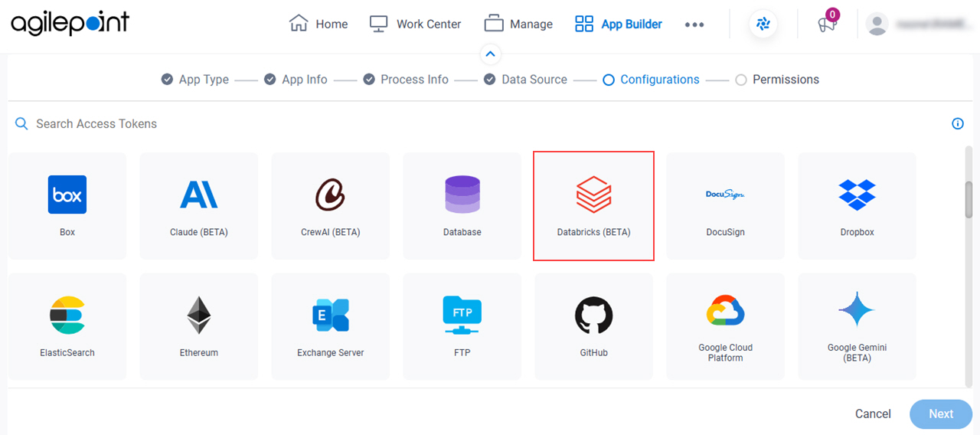The width and height of the screenshot is (980, 435).
Task: Click the Work Center monitor icon
Action: tap(379, 24)
